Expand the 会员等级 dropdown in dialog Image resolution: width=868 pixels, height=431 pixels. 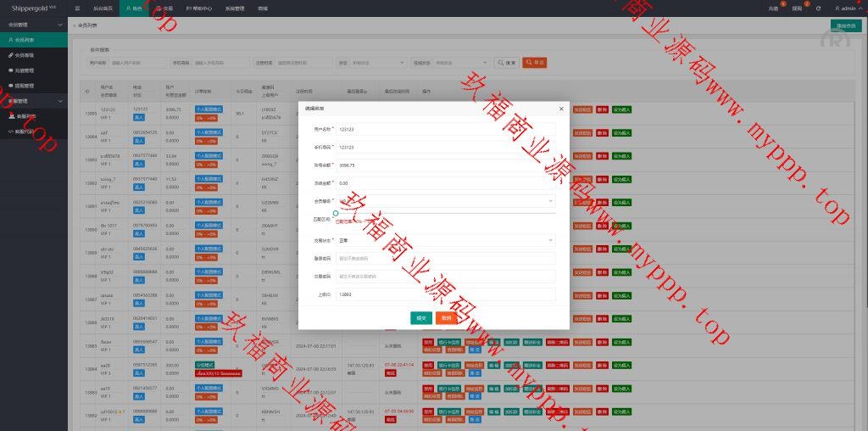coord(445,201)
